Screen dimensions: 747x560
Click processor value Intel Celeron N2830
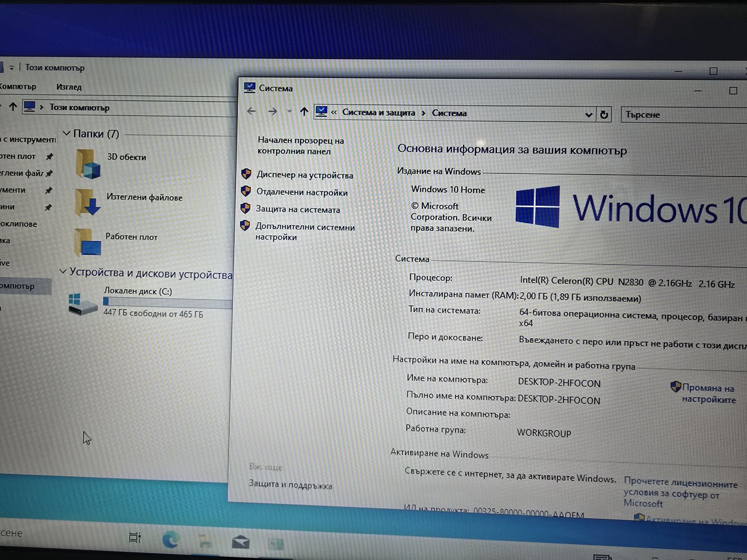(627, 283)
